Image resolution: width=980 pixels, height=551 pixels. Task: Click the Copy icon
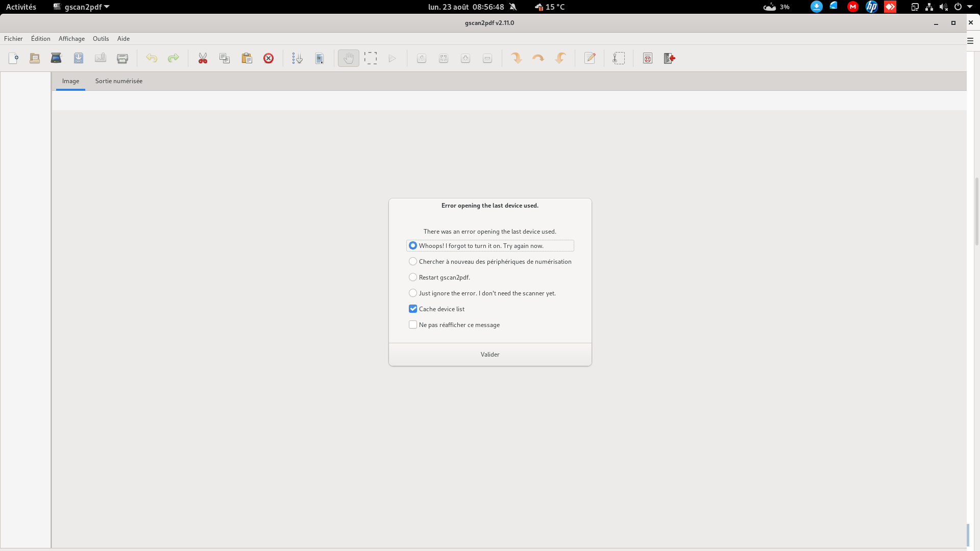pyautogui.click(x=225, y=58)
